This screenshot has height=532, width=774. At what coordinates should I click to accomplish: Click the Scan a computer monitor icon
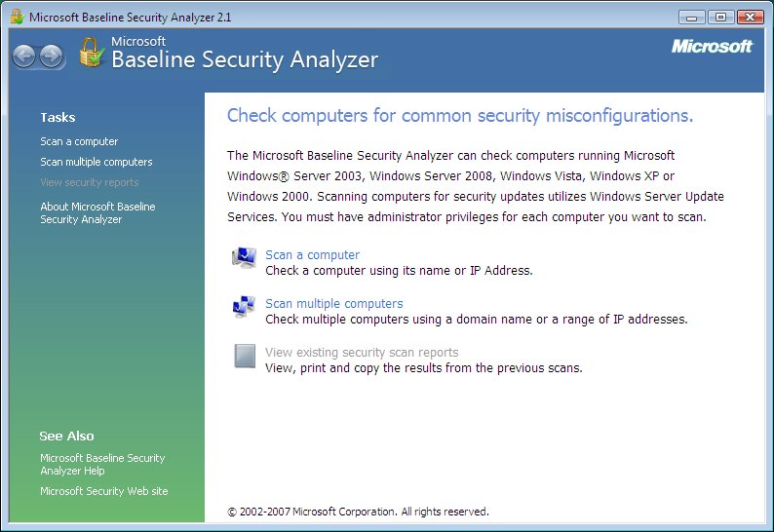[244, 258]
